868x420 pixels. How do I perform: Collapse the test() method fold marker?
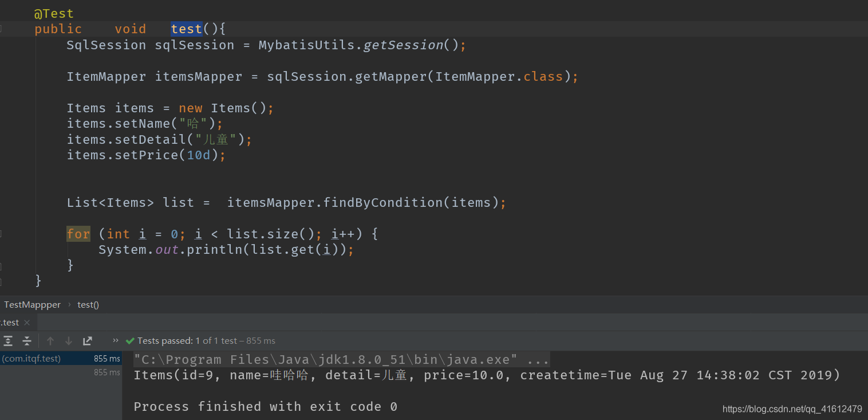point(2,29)
